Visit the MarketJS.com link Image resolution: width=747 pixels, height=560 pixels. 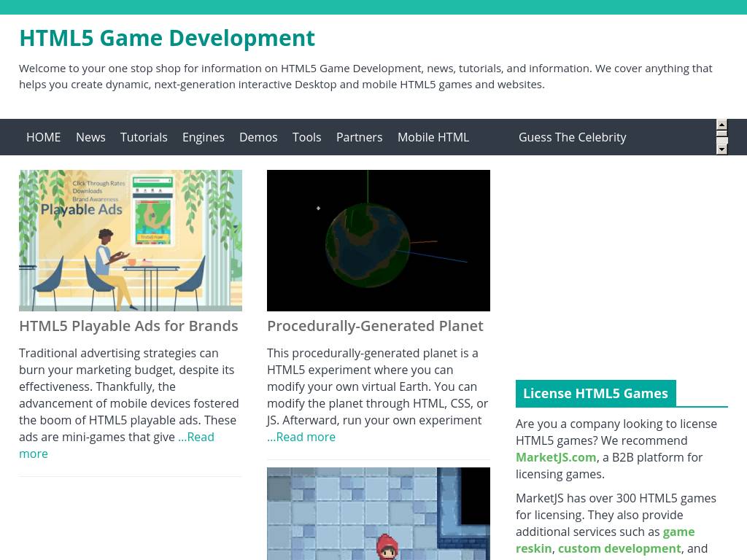556,457
